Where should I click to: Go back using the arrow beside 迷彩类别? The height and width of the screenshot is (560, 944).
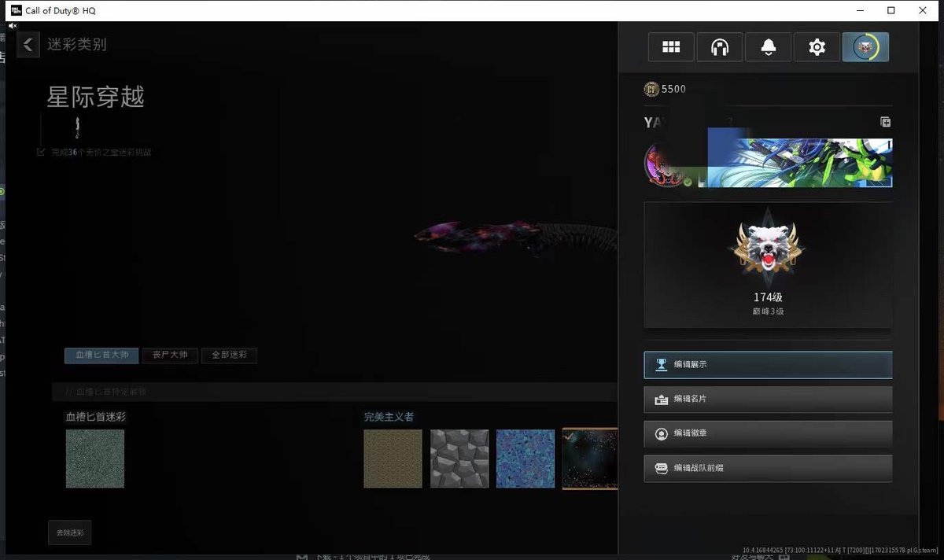(x=28, y=44)
